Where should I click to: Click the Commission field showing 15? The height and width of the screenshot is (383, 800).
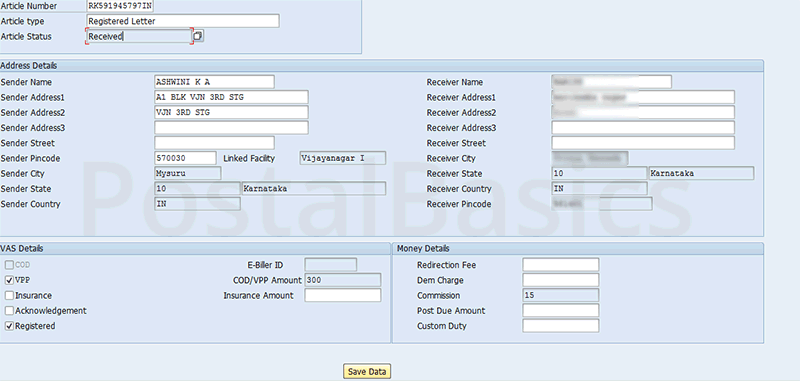click(x=561, y=295)
